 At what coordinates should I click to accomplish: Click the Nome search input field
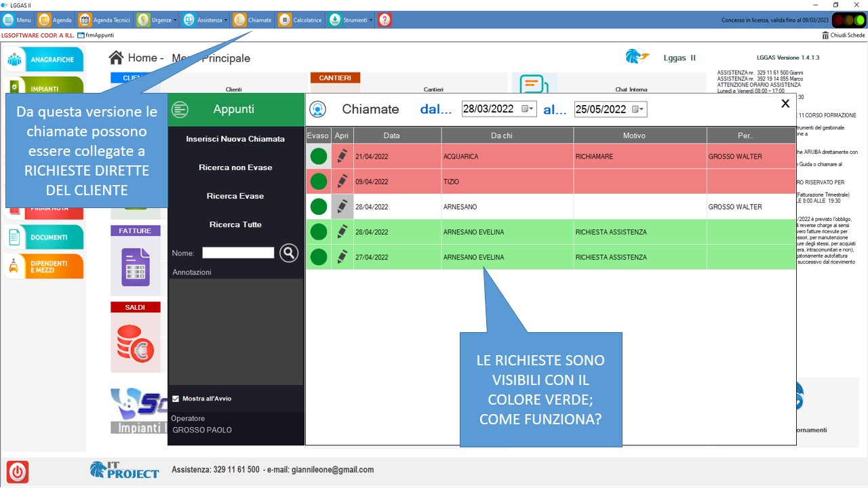pyautogui.click(x=238, y=253)
